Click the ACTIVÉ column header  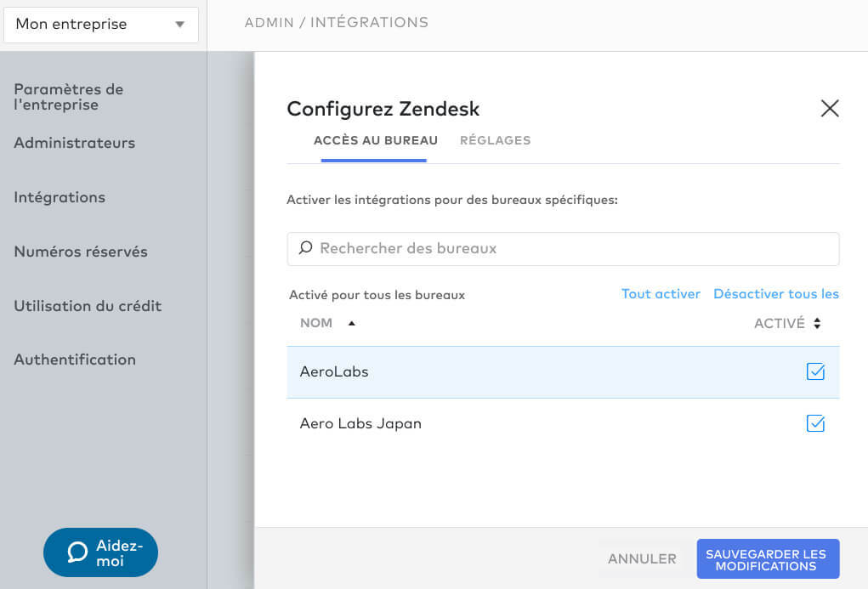click(780, 323)
